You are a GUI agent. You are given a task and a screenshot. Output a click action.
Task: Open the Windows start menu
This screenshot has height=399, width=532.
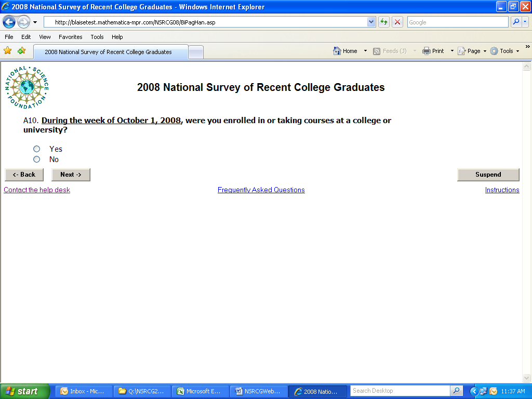point(24,392)
